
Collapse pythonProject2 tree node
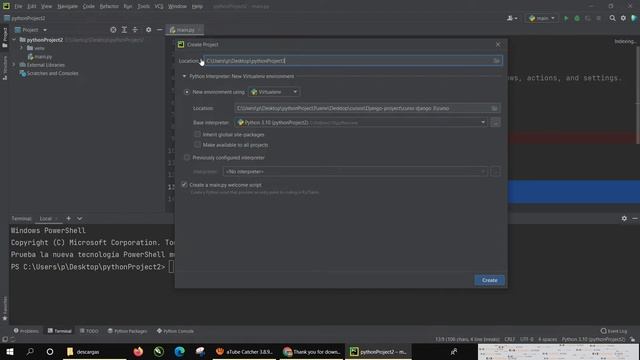(14, 40)
